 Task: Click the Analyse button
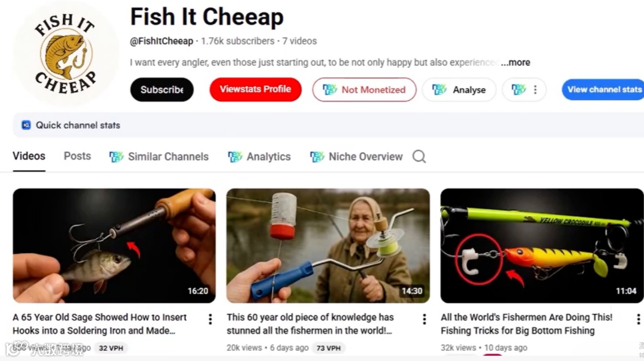[459, 89]
